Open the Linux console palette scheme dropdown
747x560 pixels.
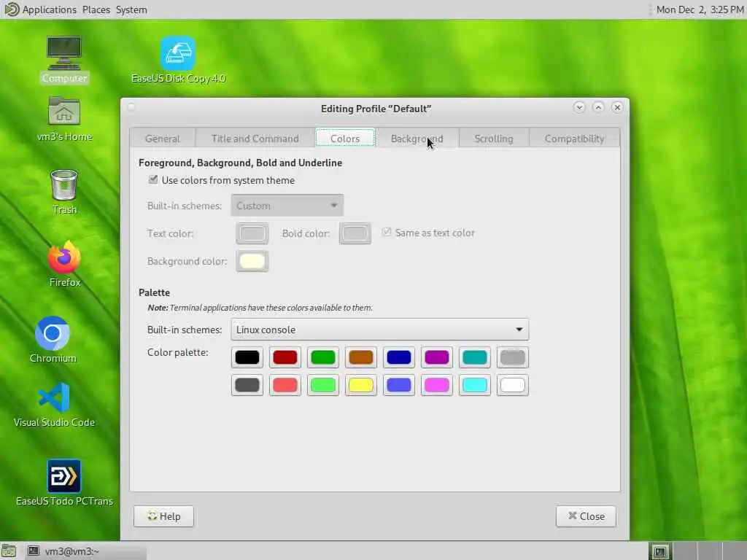coord(379,330)
